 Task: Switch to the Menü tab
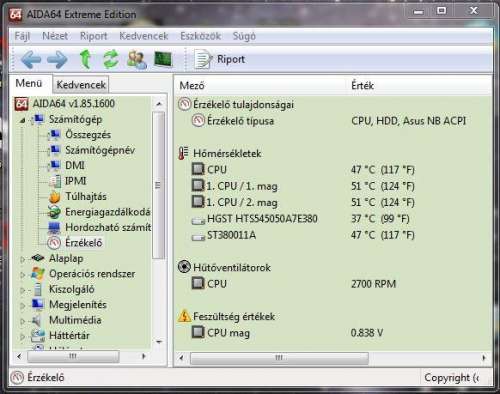pos(29,83)
